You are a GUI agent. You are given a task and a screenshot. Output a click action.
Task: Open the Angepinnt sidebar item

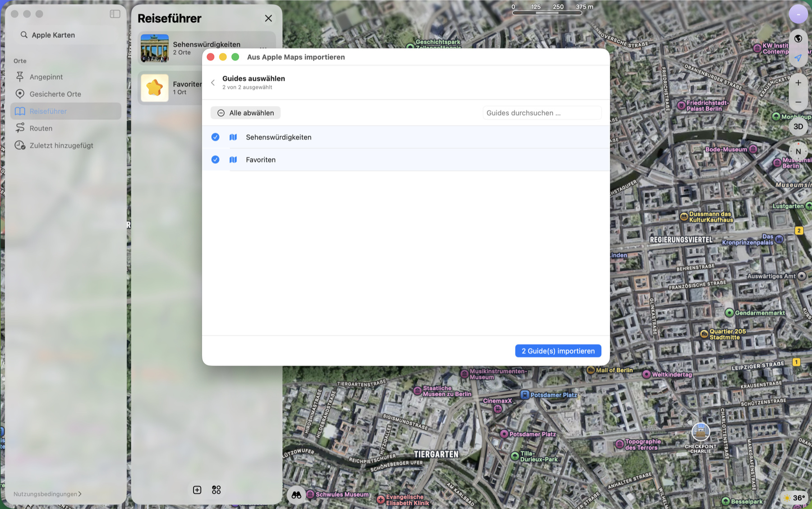click(x=65, y=77)
